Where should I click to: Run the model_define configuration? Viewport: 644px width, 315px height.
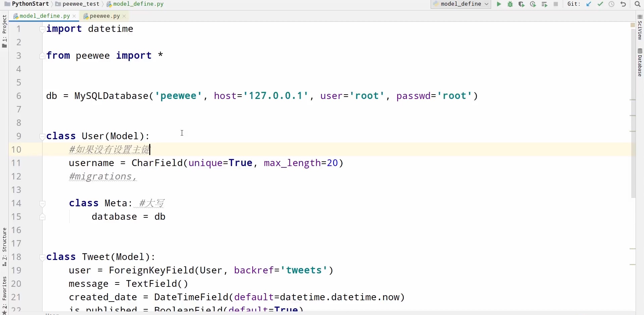[499, 4]
